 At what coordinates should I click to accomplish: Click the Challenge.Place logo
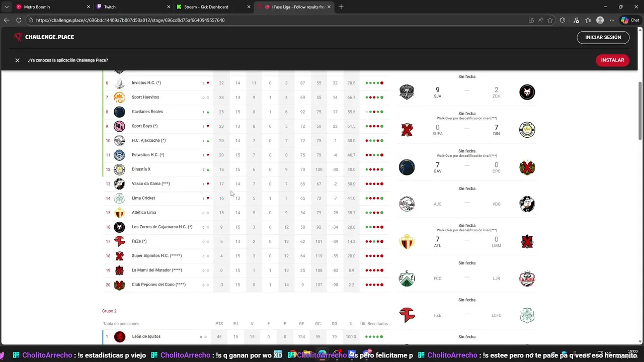coord(44,37)
